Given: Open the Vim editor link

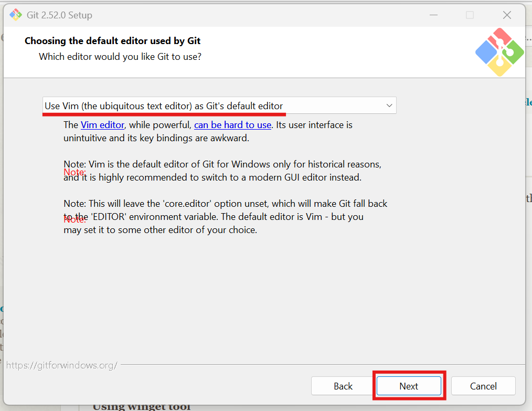Looking at the screenshot, I should pyautogui.click(x=102, y=125).
